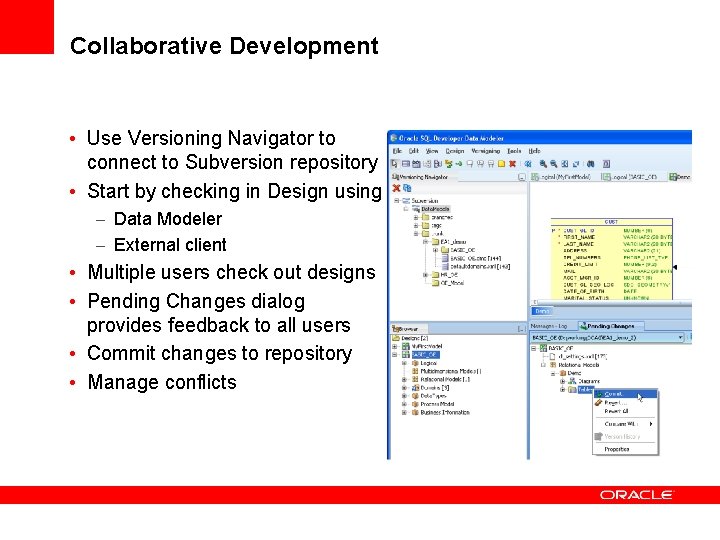Screen dimensions: 720x540
Task: Expand the branches folder node
Action: pos(416,217)
